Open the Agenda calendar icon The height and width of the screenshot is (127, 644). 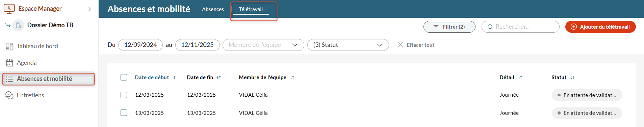9,63
